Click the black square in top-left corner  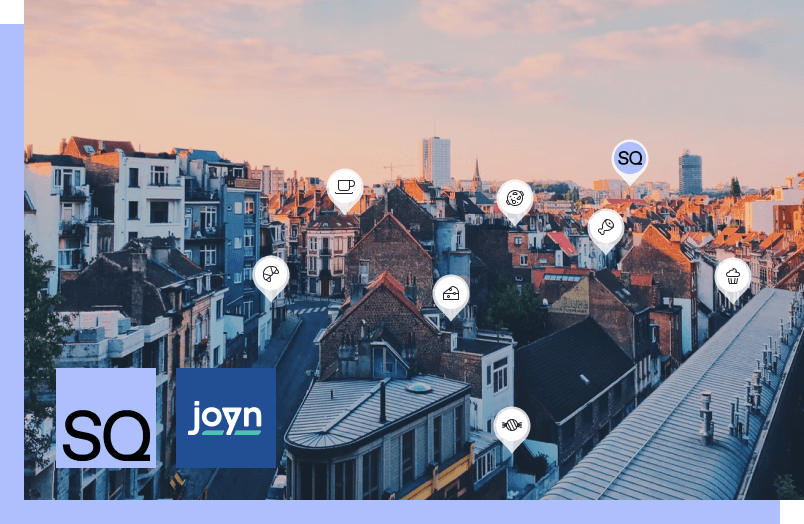pyautogui.click(x=11, y=11)
